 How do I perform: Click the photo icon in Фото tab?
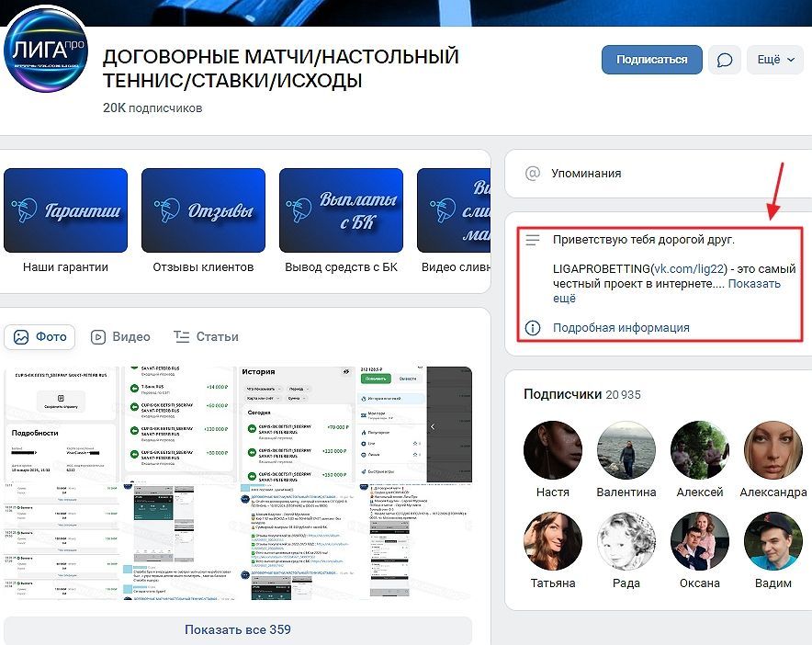coord(21,337)
